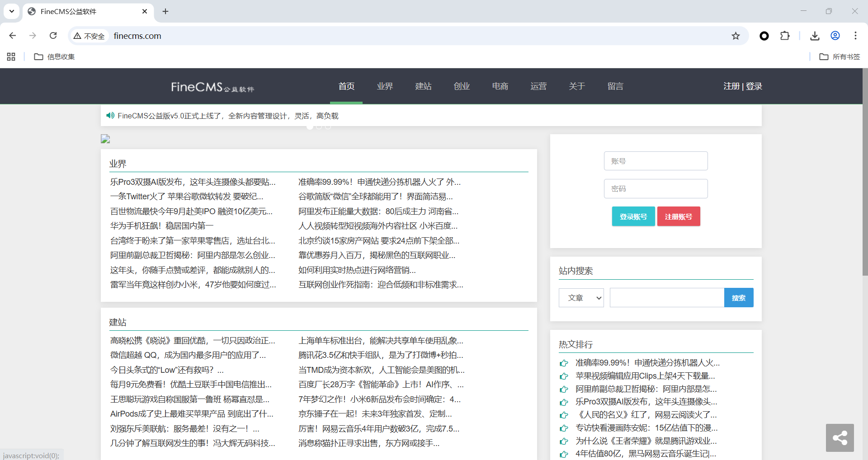Open the extensions puzzle icon

(x=785, y=36)
